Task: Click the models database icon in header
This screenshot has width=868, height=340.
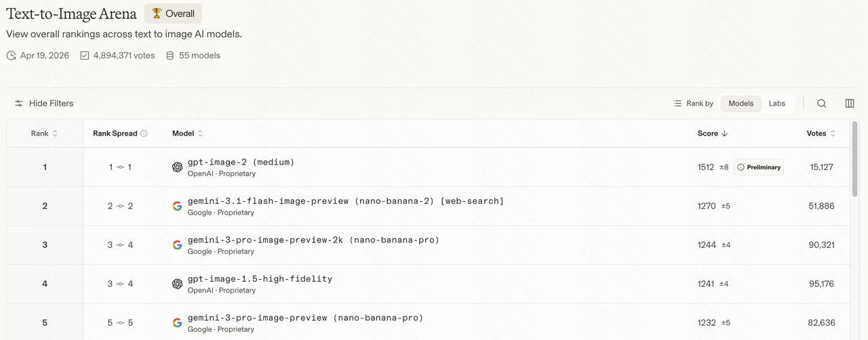Action: tap(170, 56)
